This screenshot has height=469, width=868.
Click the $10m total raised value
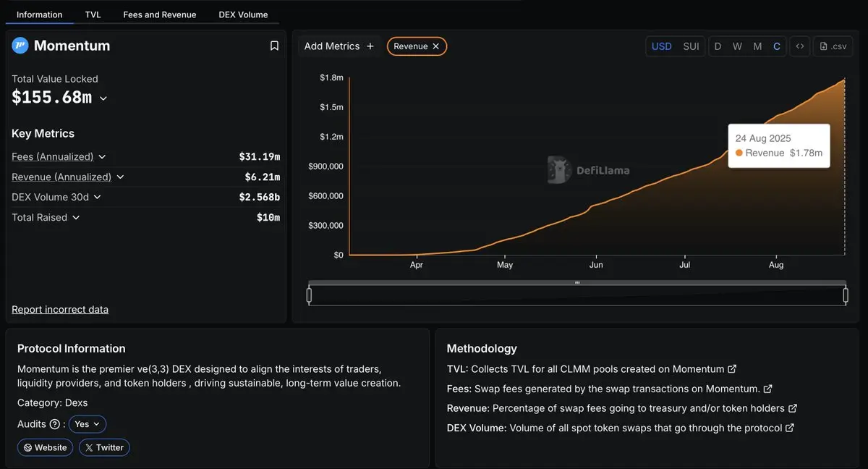pyautogui.click(x=268, y=218)
